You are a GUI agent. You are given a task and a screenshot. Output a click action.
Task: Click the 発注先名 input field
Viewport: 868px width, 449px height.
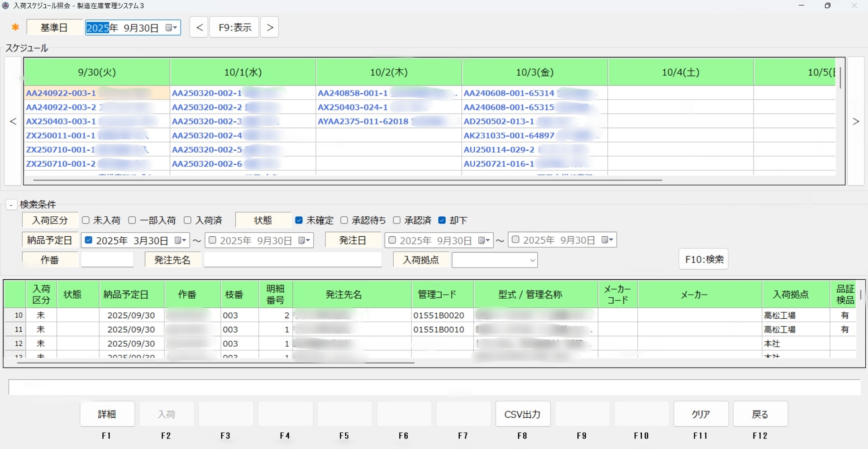[x=292, y=260]
